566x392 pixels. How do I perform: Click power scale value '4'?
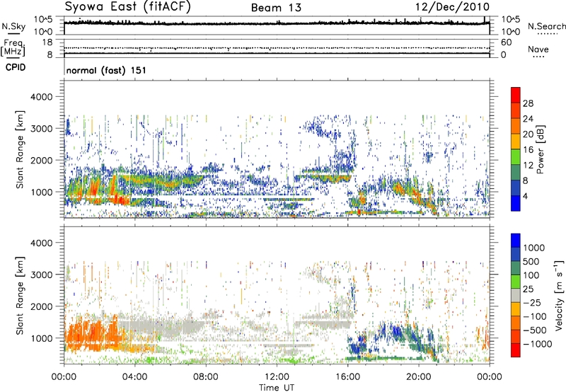pos(525,196)
